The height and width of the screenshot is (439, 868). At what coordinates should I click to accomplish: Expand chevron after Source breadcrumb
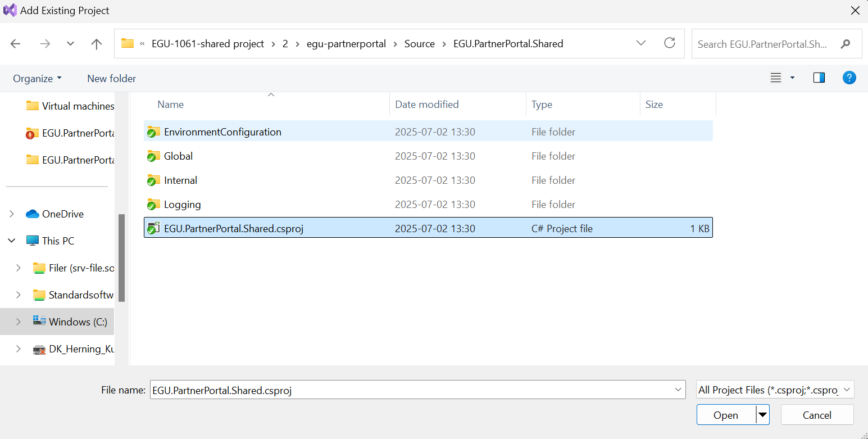click(444, 44)
